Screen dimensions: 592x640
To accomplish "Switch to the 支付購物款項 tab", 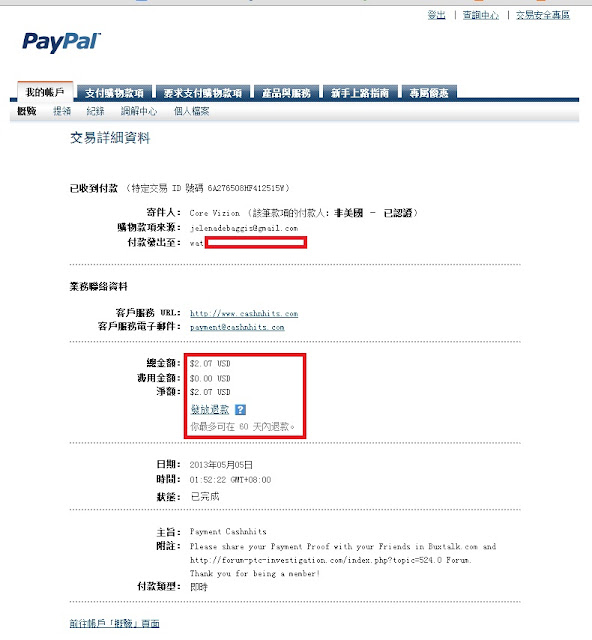I will (x=114, y=93).
